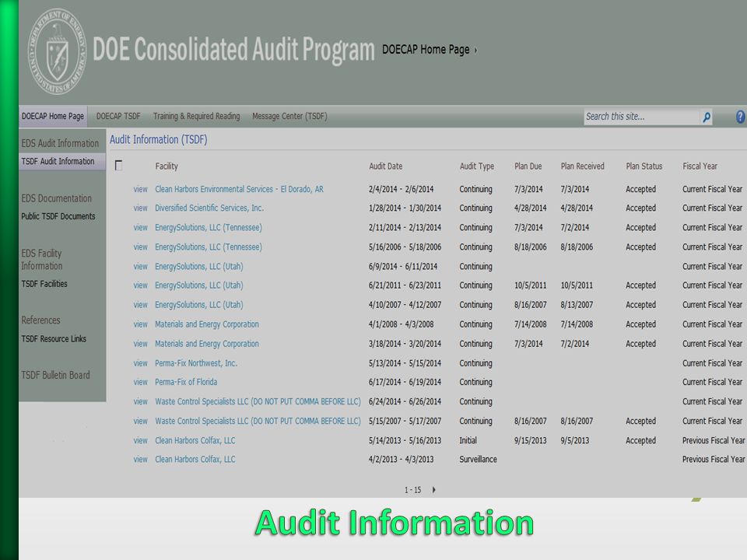Click view for Clean Harbors Environmental Services row

pos(141,189)
